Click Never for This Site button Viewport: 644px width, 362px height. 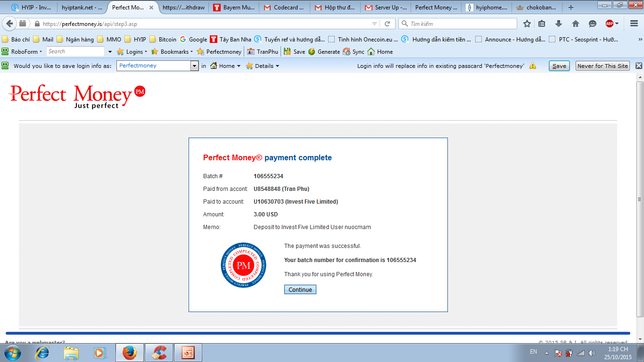click(603, 66)
